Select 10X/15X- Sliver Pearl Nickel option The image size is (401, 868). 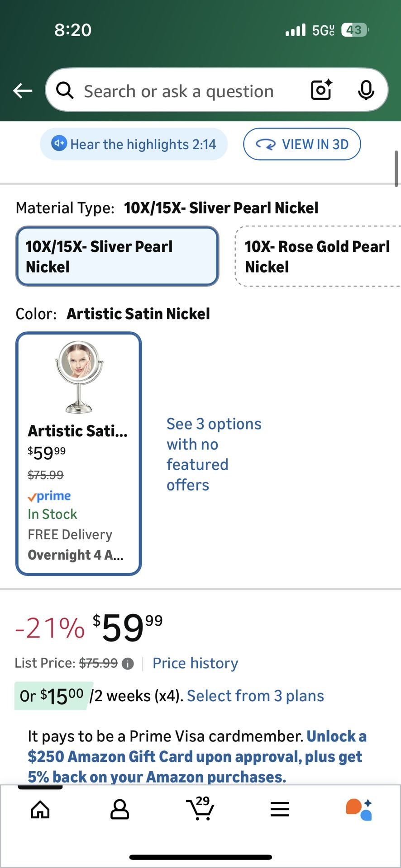pyautogui.click(x=117, y=256)
